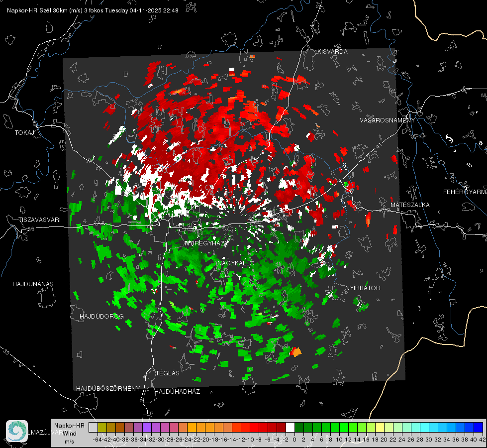Click the NAGYKÁLLÓ city label
487x448 pixels.
tap(236, 263)
